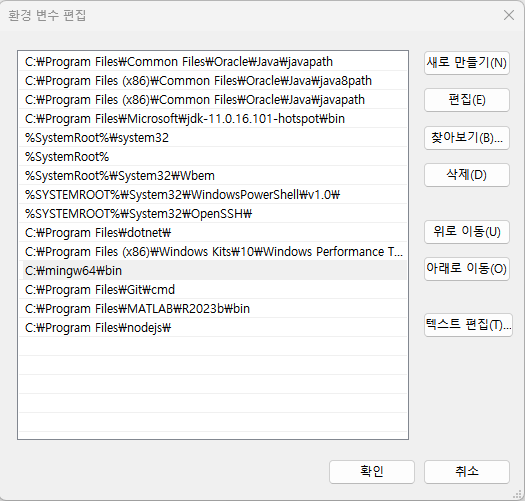
Task: Select the WindowsPowerShell\v1.0\ path entry
Action: (x=213, y=195)
